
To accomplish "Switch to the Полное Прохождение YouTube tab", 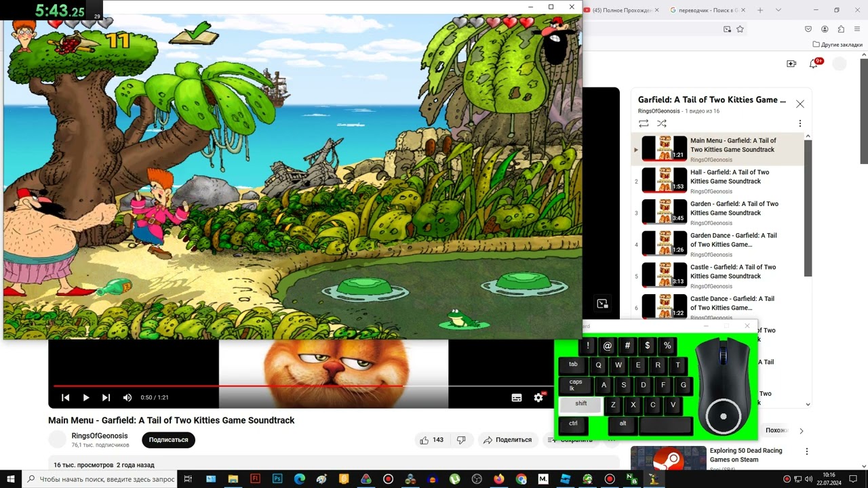I will (622, 10).
